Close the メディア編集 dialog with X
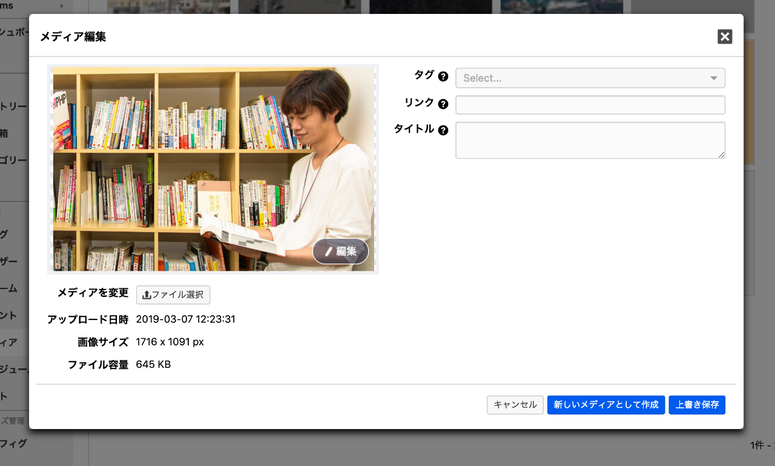Image resolution: width=775 pixels, height=466 pixels. 725,36
